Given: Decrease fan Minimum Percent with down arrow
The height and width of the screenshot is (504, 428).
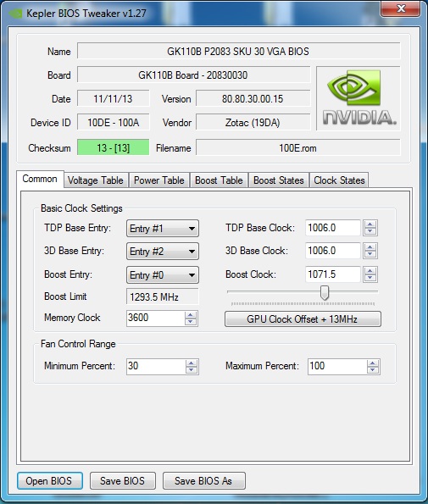Looking at the screenshot, I should [x=192, y=370].
